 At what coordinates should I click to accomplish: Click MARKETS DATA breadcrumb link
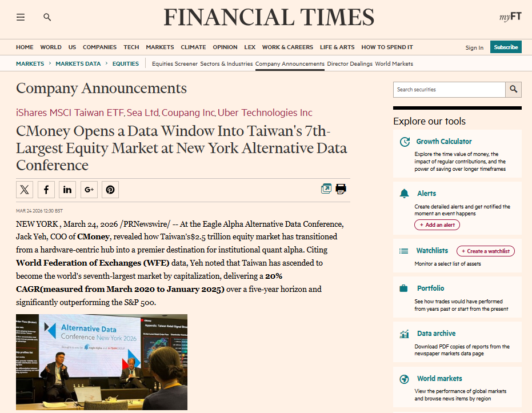78,63
